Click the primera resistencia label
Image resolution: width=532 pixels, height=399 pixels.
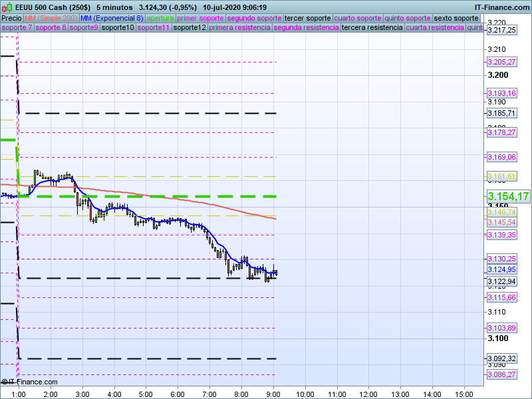pyautogui.click(x=239, y=28)
